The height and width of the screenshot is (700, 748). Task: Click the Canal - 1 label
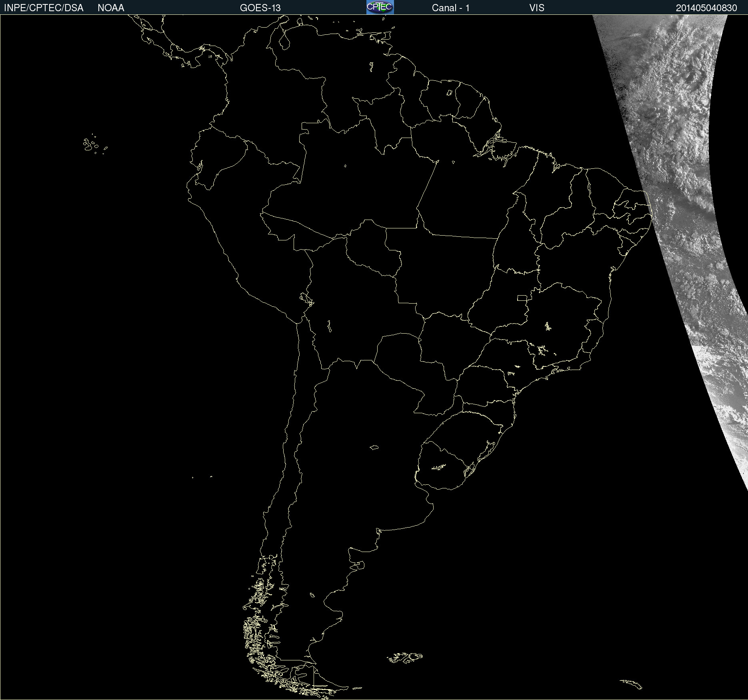coord(450,8)
